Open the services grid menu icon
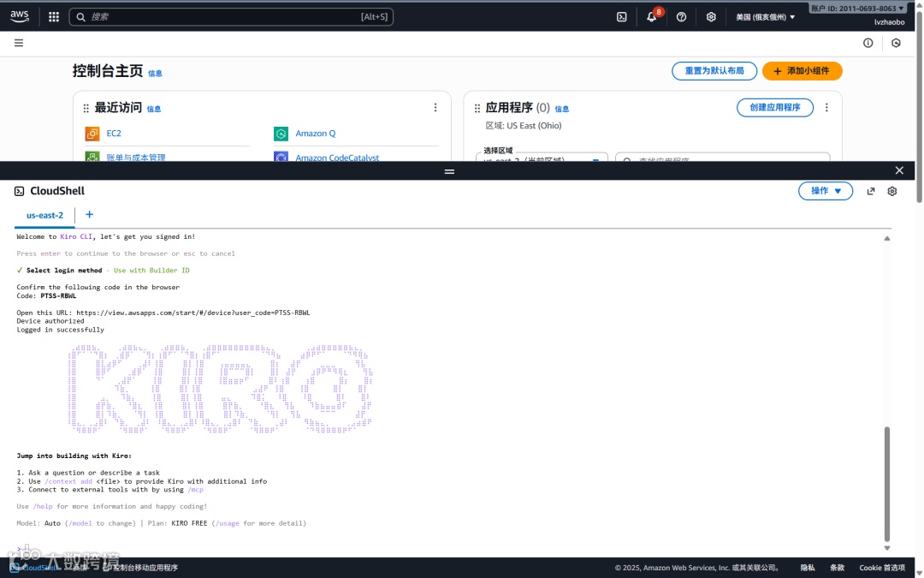This screenshot has width=924, height=578. click(54, 17)
